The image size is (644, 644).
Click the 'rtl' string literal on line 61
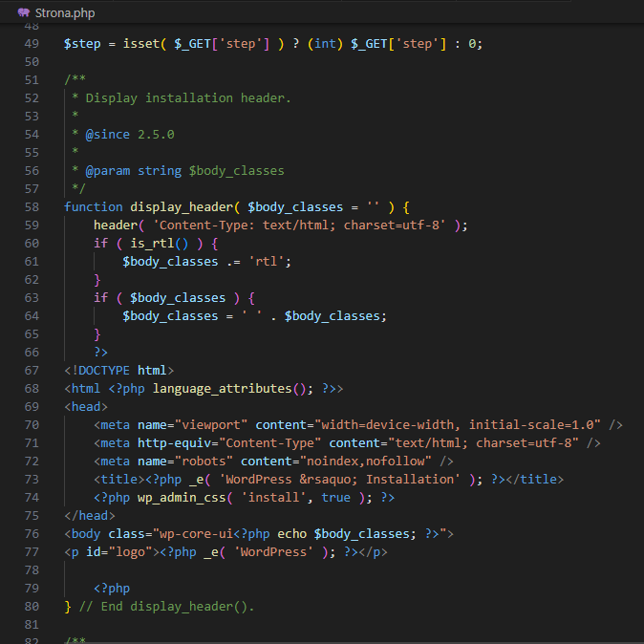tap(269, 262)
